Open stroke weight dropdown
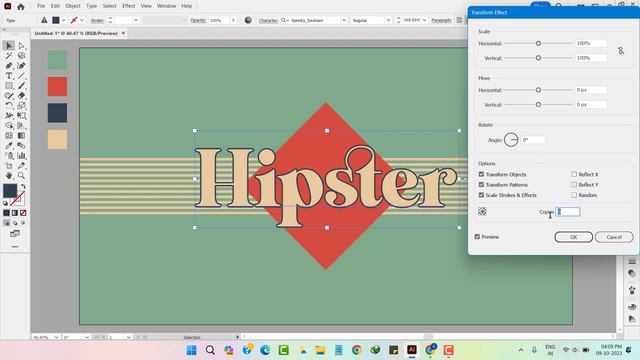The height and width of the screenshot is (360, 640). pyautogui.click(x=136, y=20)
